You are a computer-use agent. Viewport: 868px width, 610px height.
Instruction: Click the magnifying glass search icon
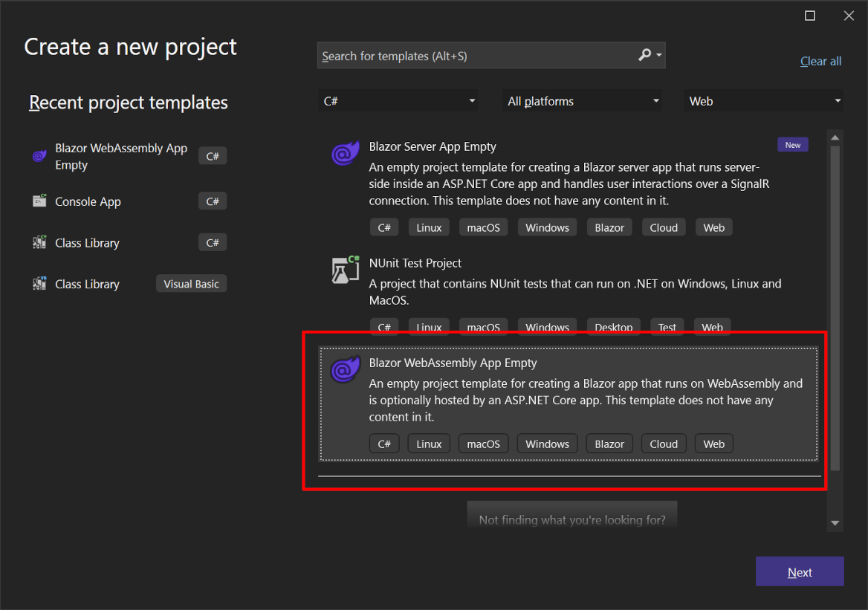tap(644, 54)
